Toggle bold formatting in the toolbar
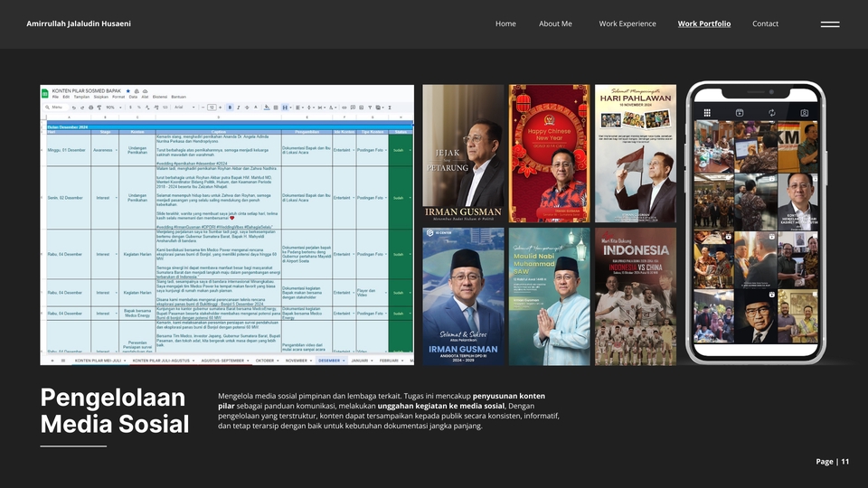Image resolution: width=868 pixels, height=488 pixels. point(230,108)
